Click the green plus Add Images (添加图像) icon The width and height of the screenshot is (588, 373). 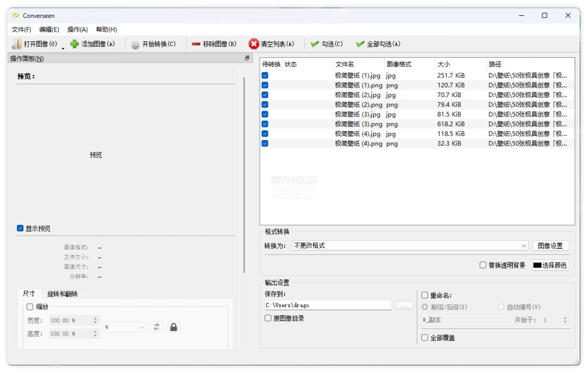tap(75, 44)
